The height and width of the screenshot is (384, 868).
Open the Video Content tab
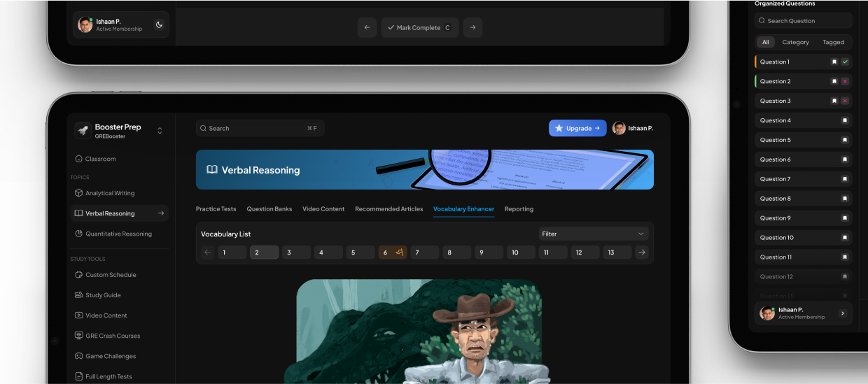click(323, 209)
